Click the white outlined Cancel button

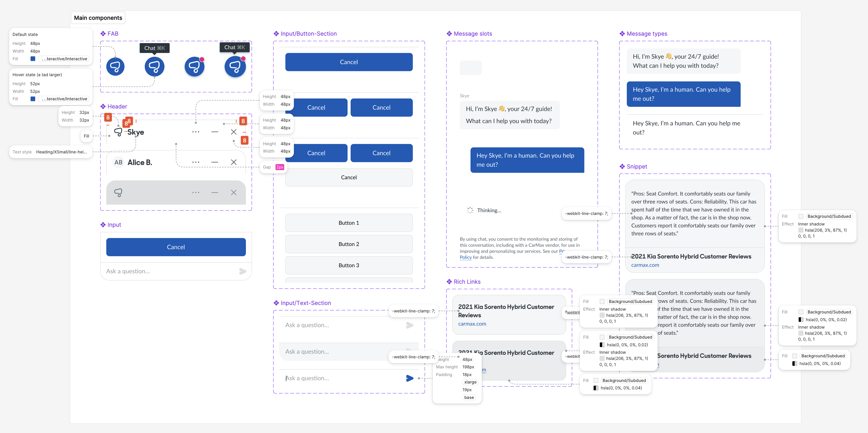(x=349, y=178)
